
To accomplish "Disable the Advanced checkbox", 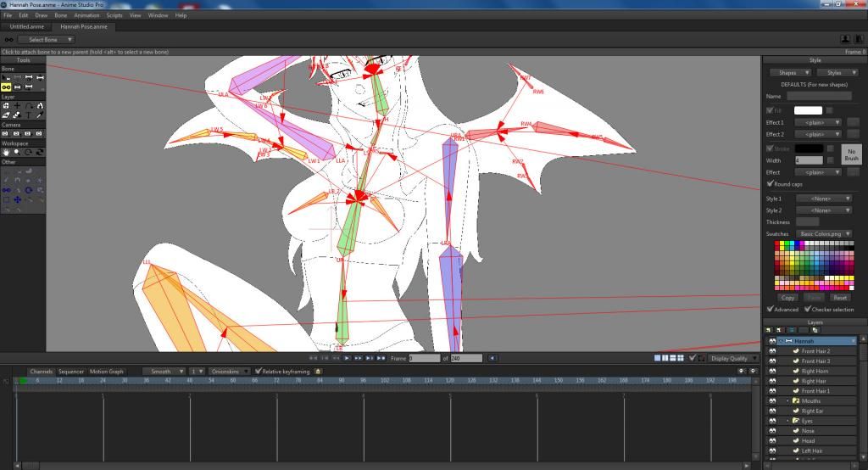I will 770,309.
